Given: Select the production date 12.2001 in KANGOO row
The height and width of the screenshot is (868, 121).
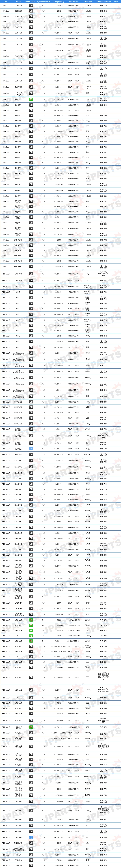Looking at the screenshot, I should click(58, 461).
